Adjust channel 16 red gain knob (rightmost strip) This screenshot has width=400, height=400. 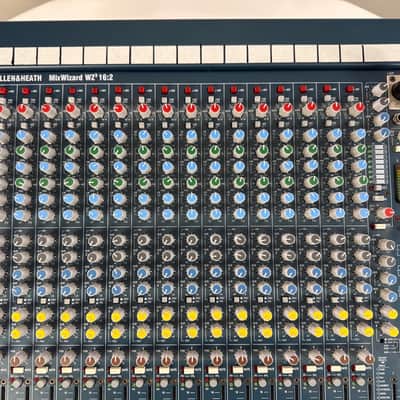356,109
